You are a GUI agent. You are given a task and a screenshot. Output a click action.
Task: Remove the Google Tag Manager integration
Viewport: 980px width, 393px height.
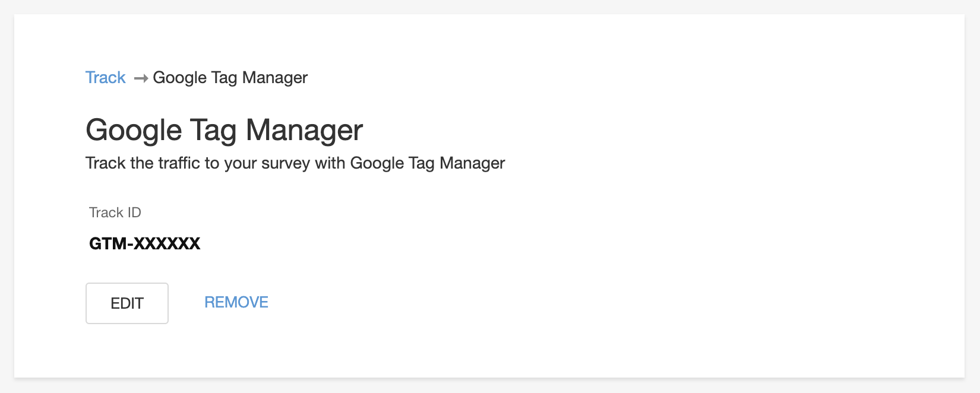coord(236,303)
